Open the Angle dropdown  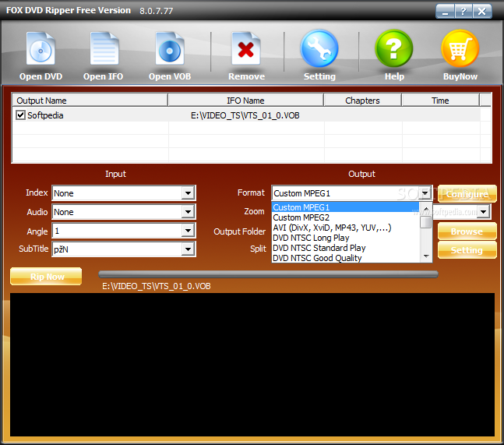click(188, 231)
